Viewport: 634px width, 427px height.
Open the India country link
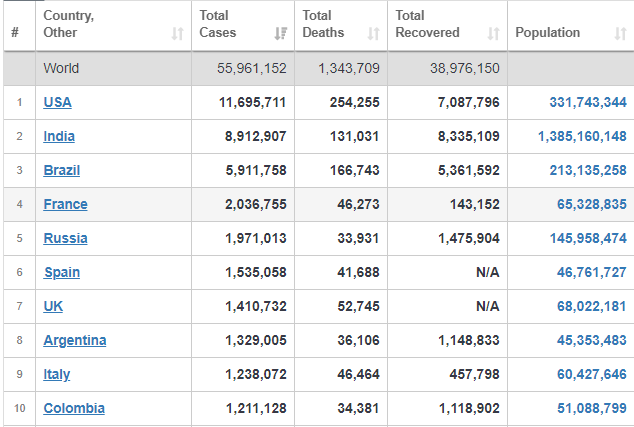click(x=59, y=136)
